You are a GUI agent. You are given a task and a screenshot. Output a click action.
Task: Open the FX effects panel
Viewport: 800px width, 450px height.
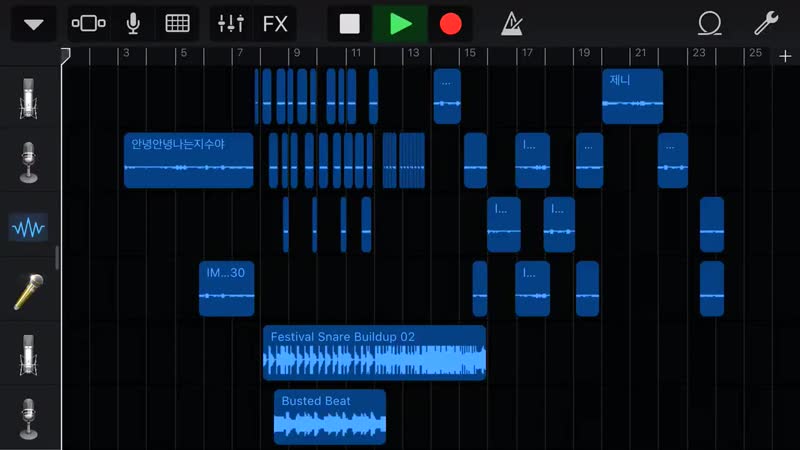tap(275, 24)
